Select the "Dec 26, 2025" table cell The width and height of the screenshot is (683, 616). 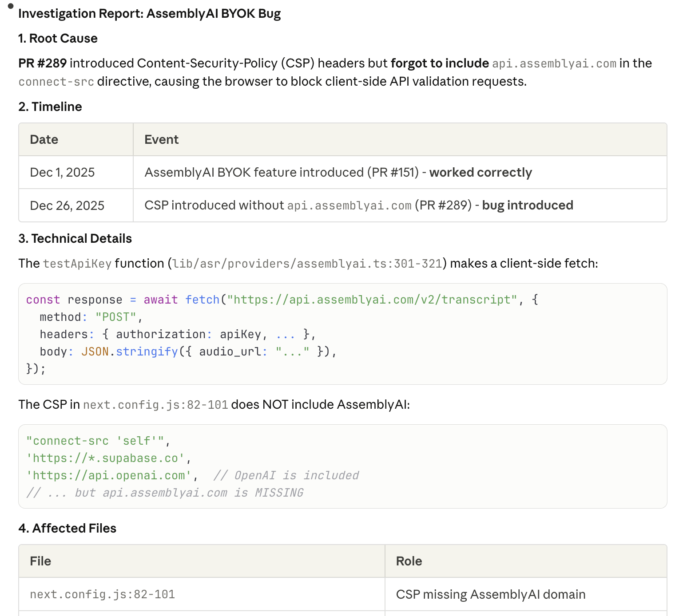67,206
